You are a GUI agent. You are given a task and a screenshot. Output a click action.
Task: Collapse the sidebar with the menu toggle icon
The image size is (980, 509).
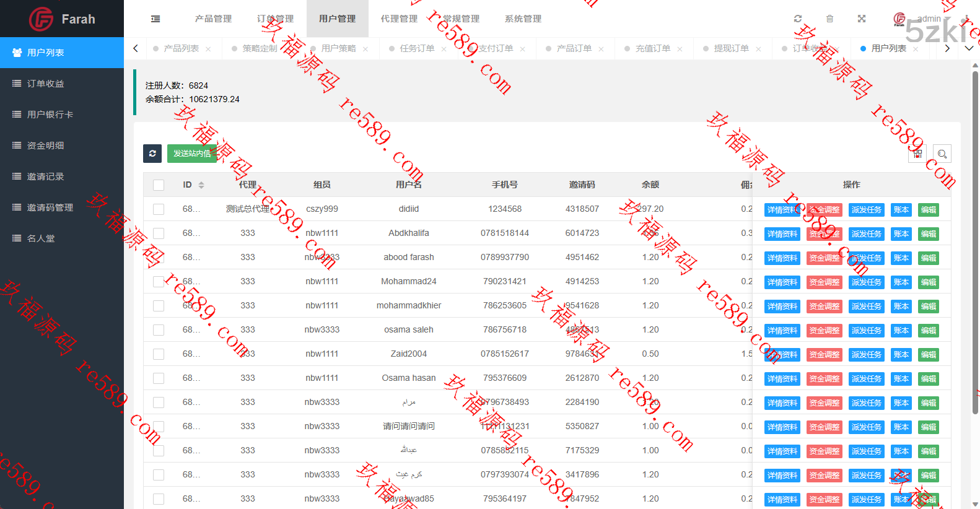(155, 19)
